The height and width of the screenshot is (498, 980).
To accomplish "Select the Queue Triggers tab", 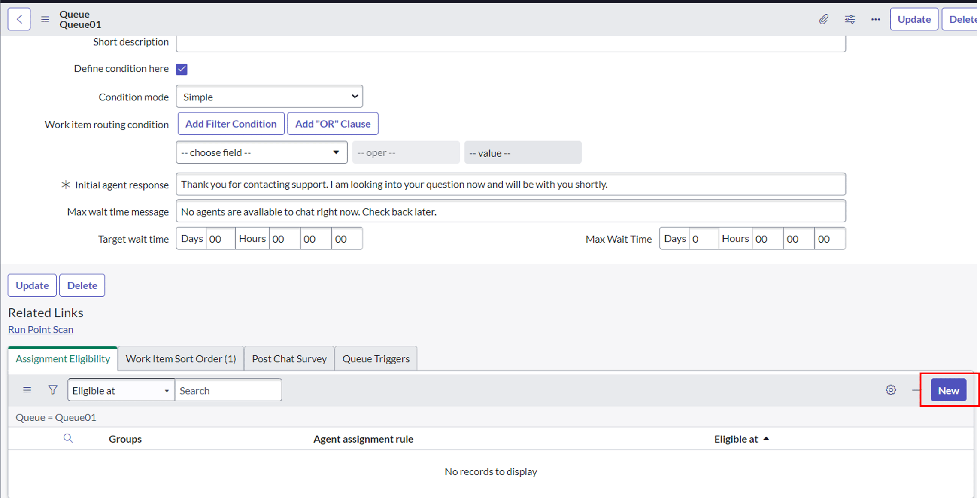I will coord(376,358).
